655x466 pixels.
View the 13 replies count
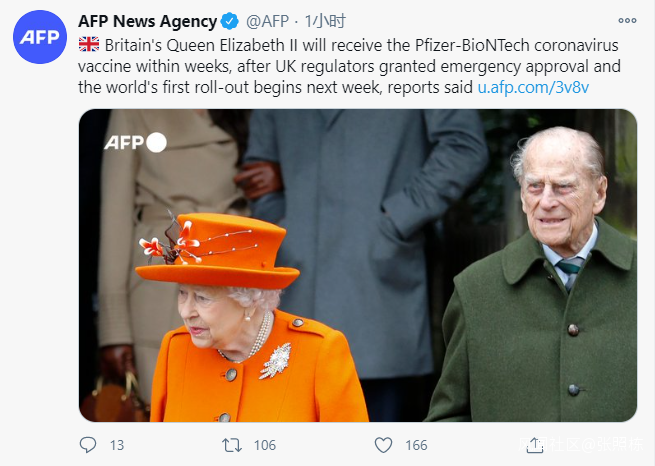tap(116, 445)
